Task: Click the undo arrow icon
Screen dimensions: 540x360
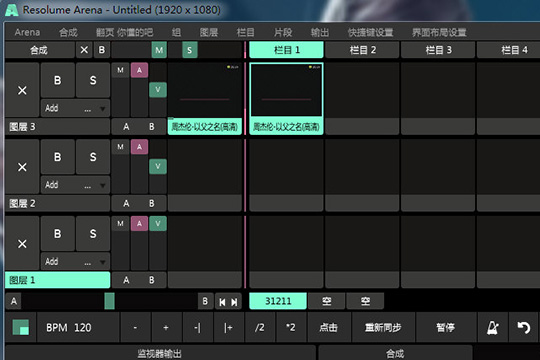Action: [523, 327]
